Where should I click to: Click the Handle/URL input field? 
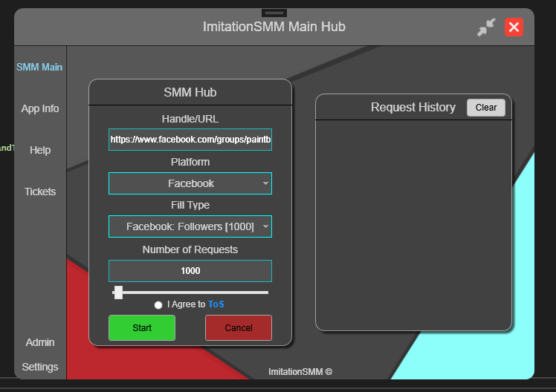(190, 140)
